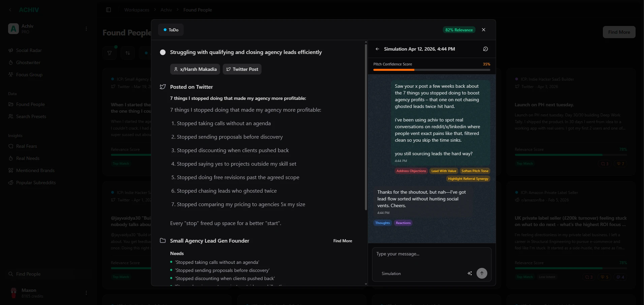This screenshot has width=644, height=305.
Task: Open Achiv workspace three-dot menu
Action: (86, 29)
